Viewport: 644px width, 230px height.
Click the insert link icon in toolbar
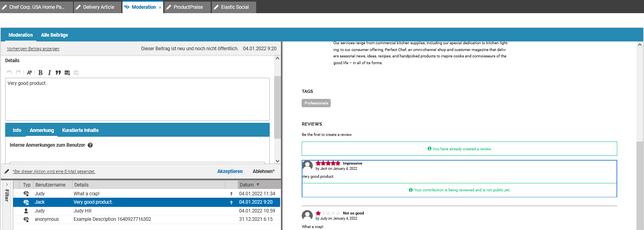67,73
